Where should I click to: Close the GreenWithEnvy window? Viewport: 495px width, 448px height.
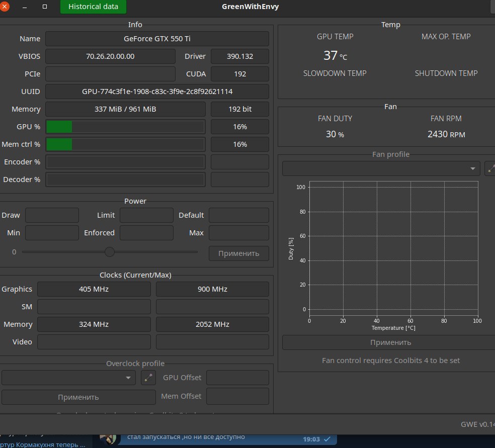[x=5, y=7]
